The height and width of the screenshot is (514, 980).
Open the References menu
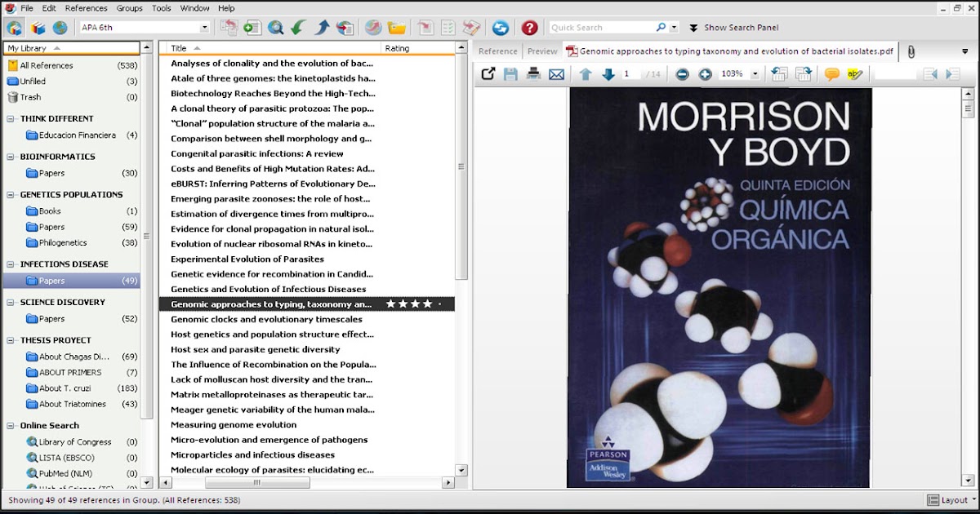(x=86, y=8)
